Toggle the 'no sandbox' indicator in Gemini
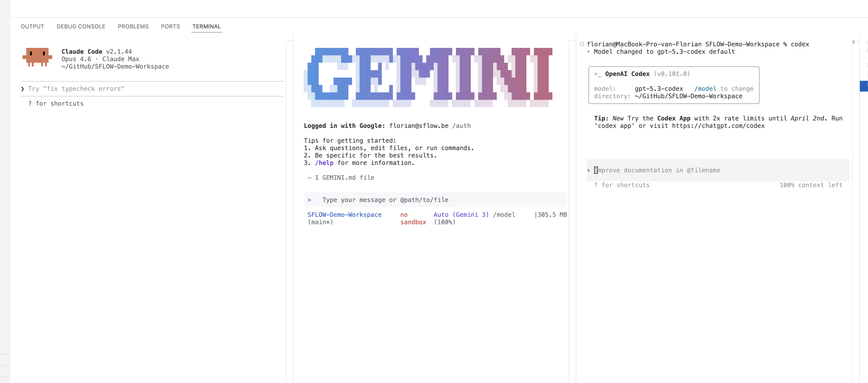Image resolution: width=868 pixels, height=383 pixels. [413, 218]
